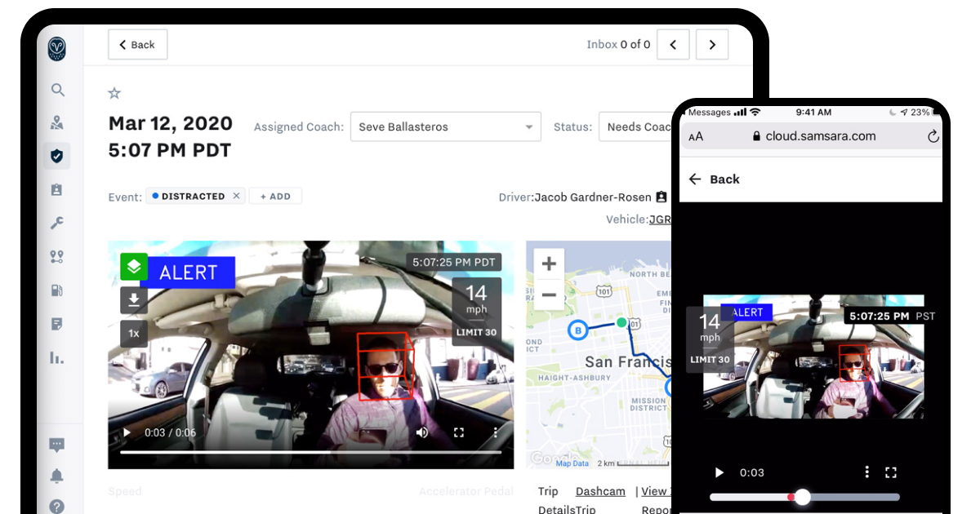980x514 pixels.
Task: Open the reports bar chart icon in sidebar
Action: 56,357
